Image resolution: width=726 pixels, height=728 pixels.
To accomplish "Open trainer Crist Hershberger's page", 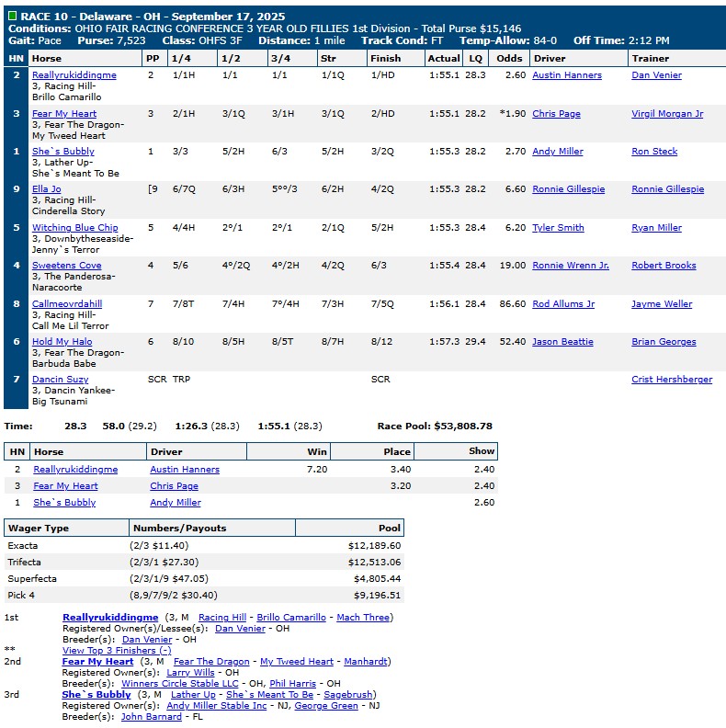I will point(671,380).
